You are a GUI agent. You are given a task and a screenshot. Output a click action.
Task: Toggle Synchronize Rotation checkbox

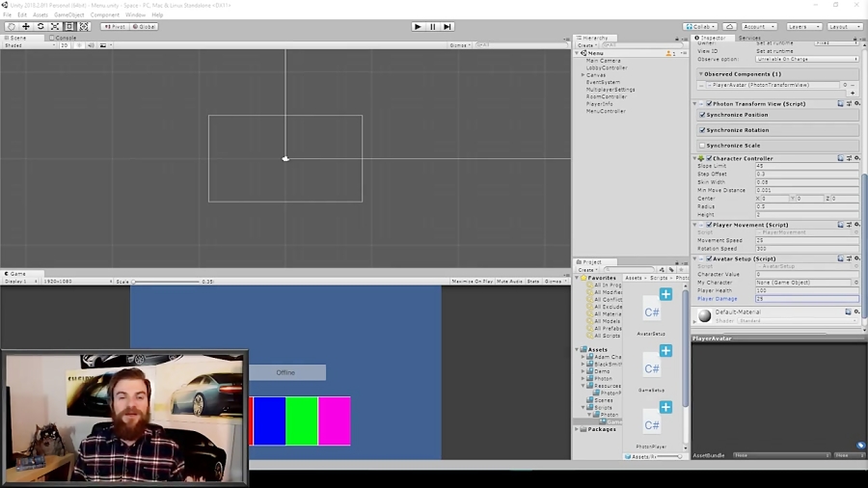pyautogui.click(x=702, y=130)
